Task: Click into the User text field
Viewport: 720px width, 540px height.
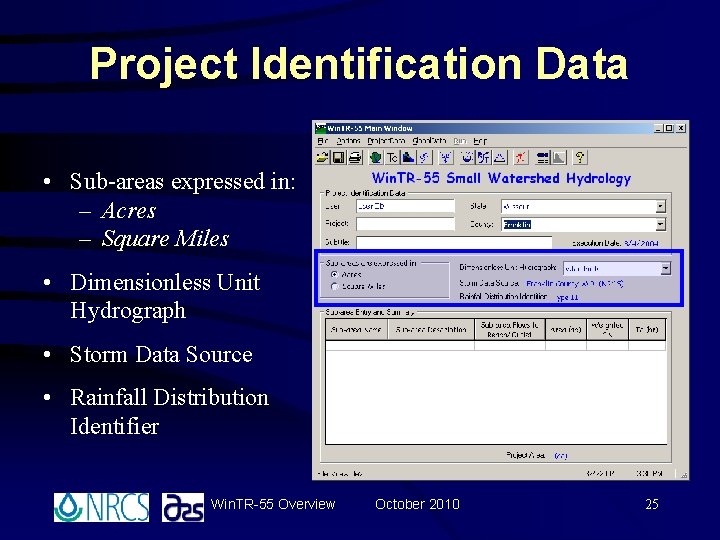Action: tap(405, 206)
